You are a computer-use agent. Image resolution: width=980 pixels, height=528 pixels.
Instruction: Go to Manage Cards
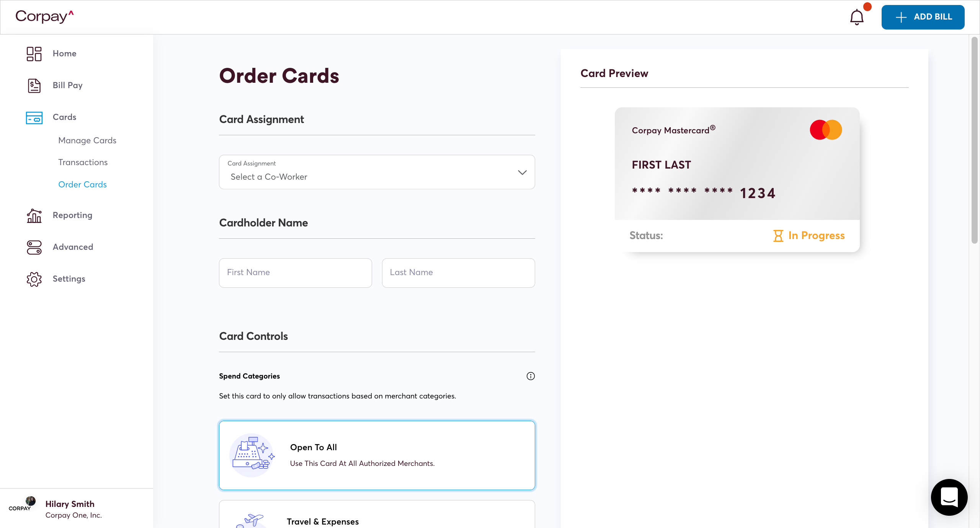[x=87, y=141]
